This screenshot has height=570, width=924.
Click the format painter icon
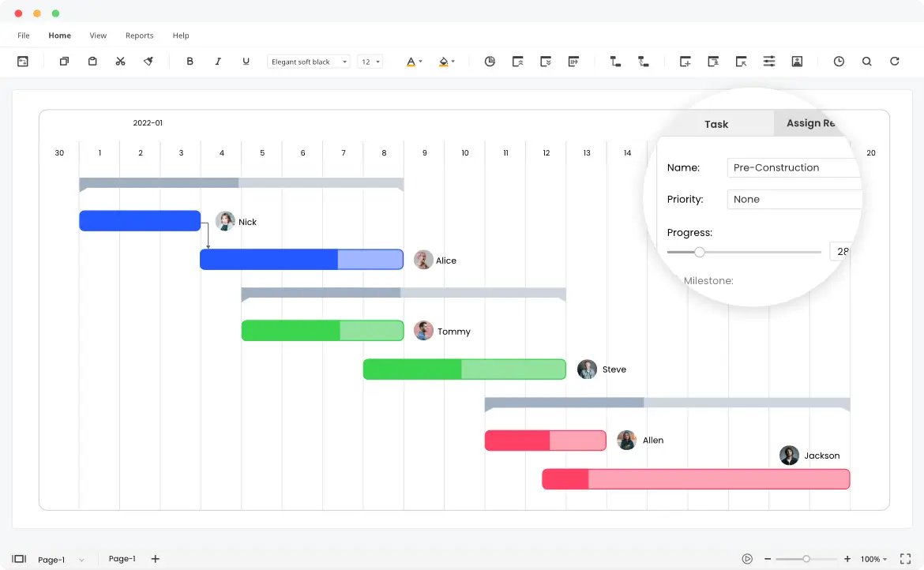click(148, 61)
